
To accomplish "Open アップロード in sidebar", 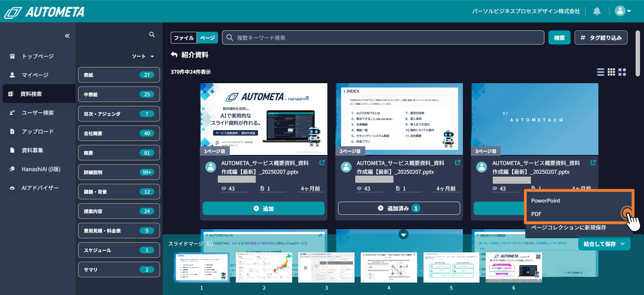I will coord(38,131).
